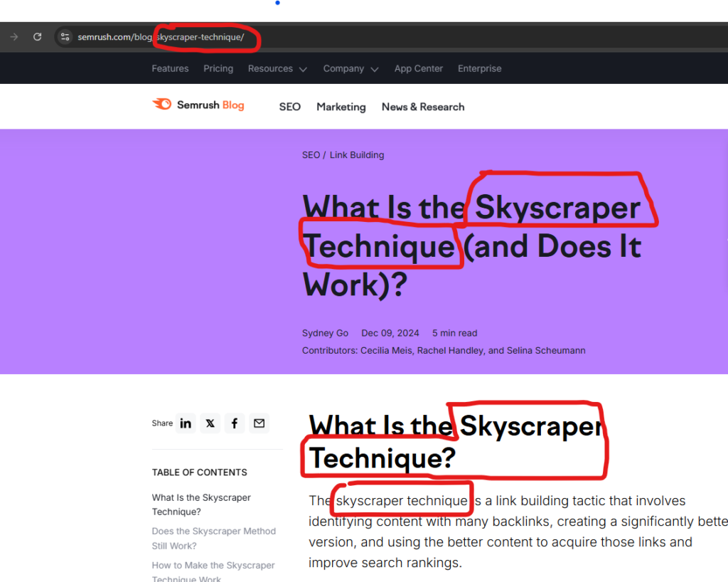728x582 pixels.
Task: Reload the page with refresh icon
Action: pyautogui.click(x=38, y=37)
